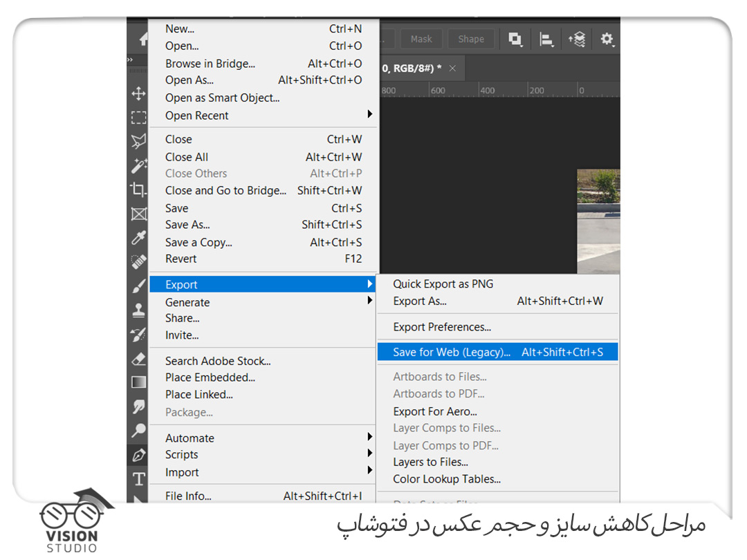Select Open As... menu entry
747x560 pixels.
click(x=264, y=80)
